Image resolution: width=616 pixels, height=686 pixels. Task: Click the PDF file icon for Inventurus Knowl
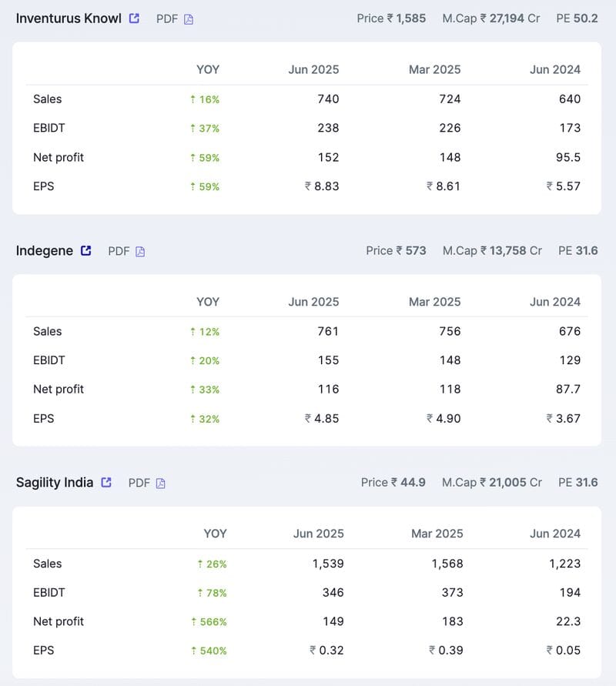[189, 19]
